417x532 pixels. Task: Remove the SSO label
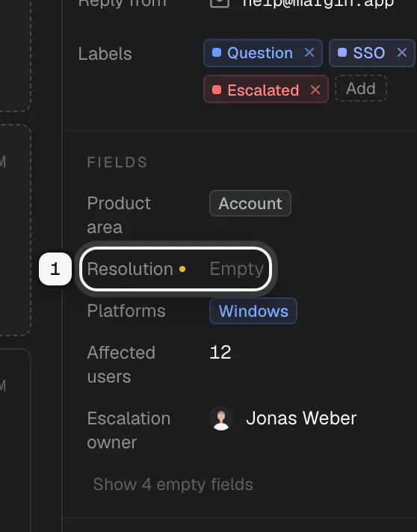402,52
